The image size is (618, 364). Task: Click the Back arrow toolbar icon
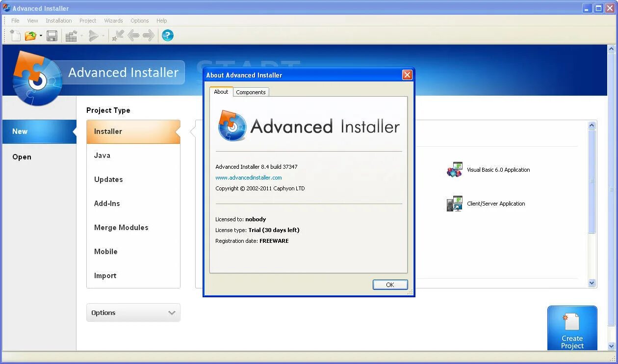[x=133, y=35]
